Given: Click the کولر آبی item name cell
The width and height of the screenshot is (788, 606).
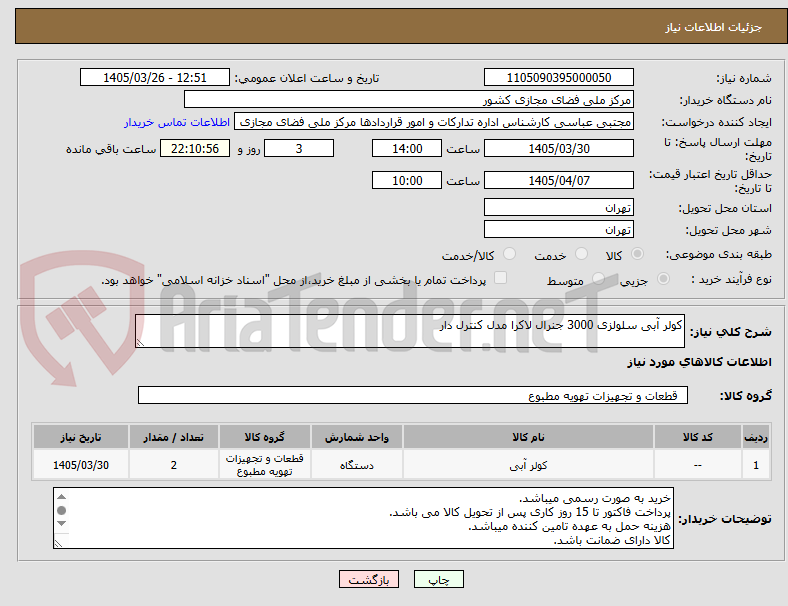Looking at the screenshot, I should (528, 465).
